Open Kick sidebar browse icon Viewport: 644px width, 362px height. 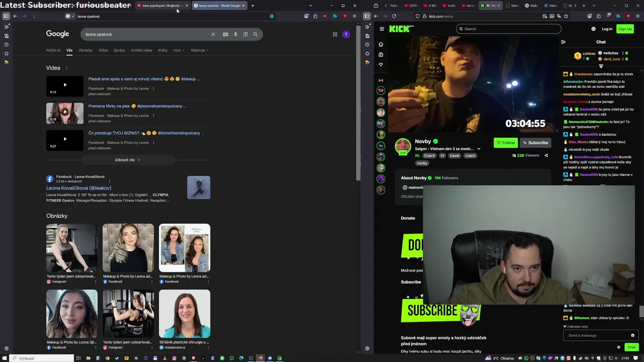click(381, 54)
